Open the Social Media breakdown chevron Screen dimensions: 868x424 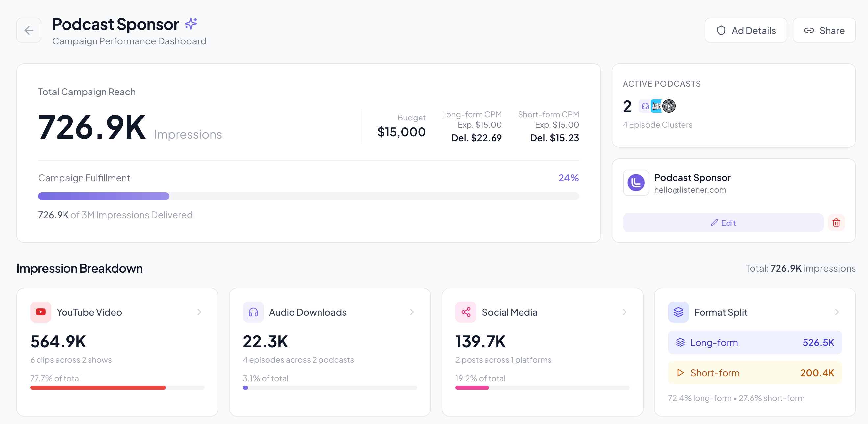pos(625,312)
